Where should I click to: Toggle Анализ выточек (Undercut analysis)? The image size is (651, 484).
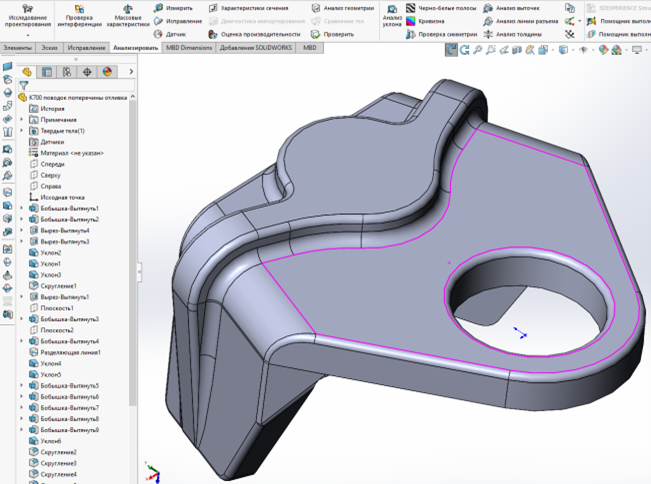point(517,8)
